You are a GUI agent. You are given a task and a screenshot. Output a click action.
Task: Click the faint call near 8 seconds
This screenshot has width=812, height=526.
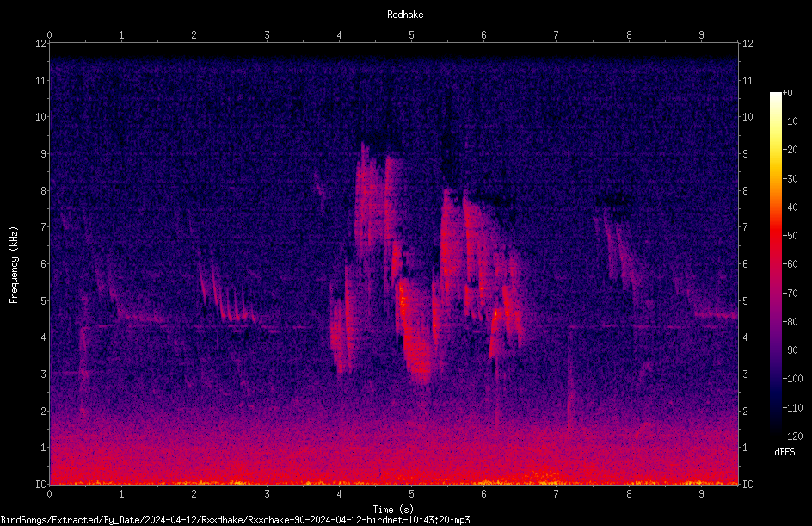pyautogui.click(x=618, y=249)
